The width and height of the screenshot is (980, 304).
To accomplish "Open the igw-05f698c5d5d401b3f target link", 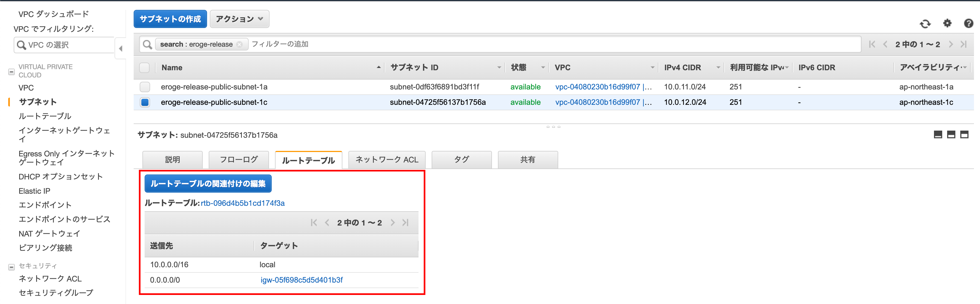I will tap(301, 280).
